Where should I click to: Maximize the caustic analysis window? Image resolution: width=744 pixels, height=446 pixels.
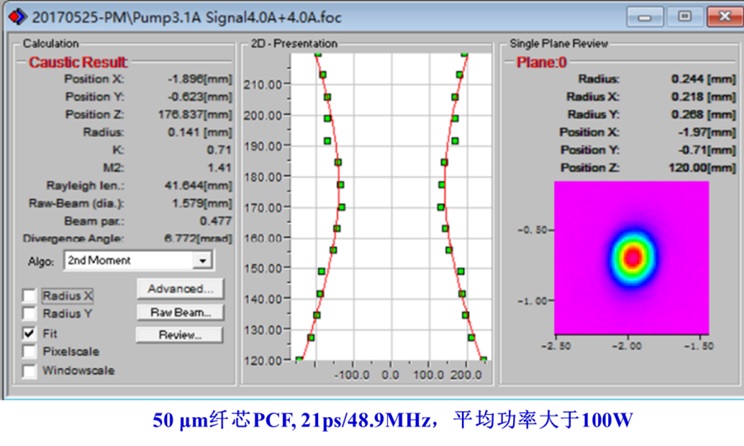[x=684, y=16]
